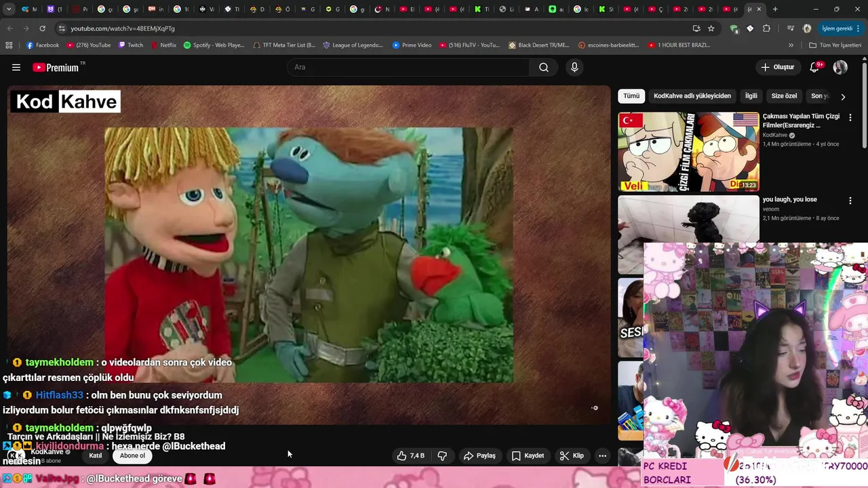Open the Facebook bookmark
The image size is (868, 488).
43,45
